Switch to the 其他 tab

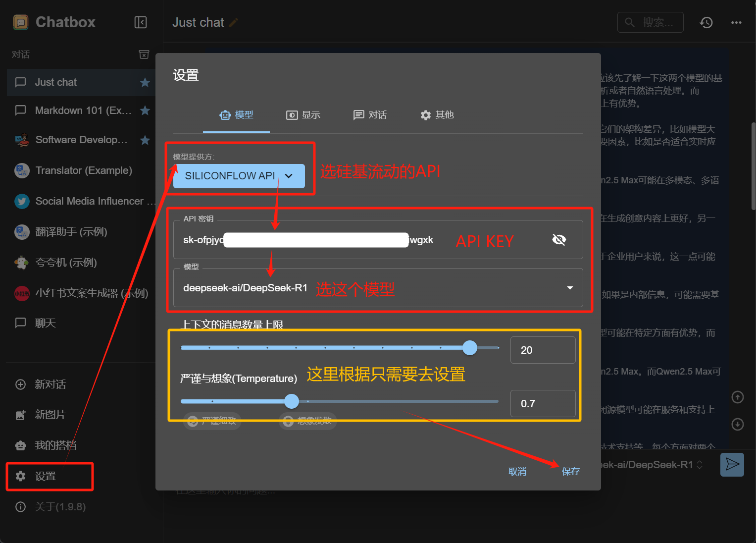tap(437, 115)
